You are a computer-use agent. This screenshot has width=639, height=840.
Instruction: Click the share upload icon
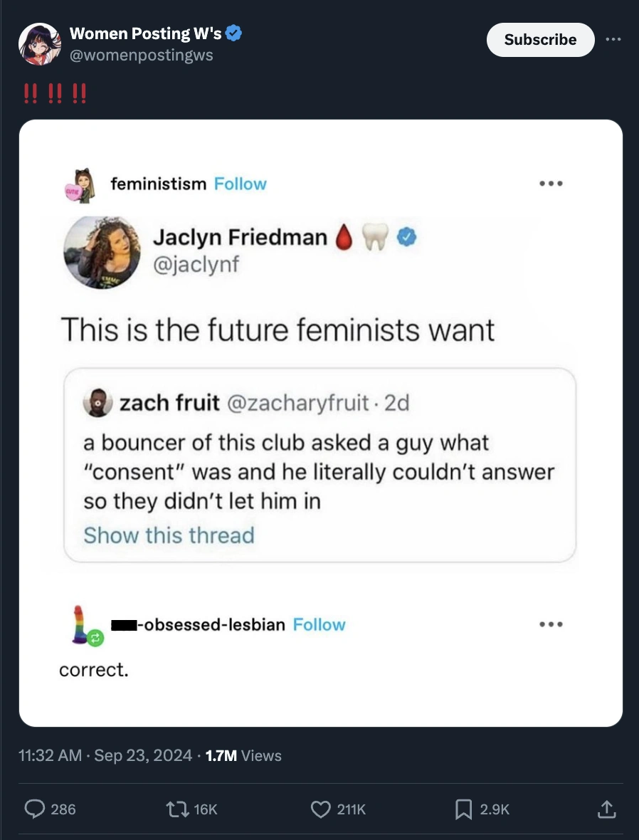606,809
